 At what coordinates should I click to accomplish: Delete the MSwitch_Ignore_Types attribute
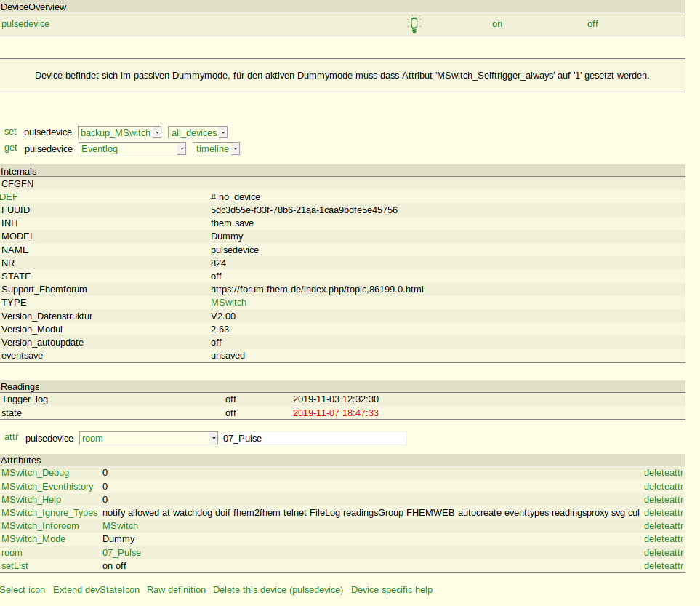click(664, 513)
